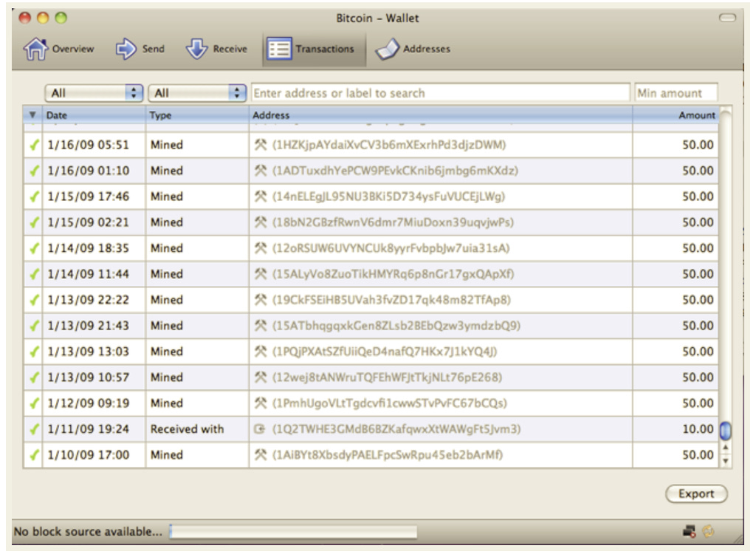Switch to the Send tab
This screenshot has width=756, height=554.
point(140,49)
